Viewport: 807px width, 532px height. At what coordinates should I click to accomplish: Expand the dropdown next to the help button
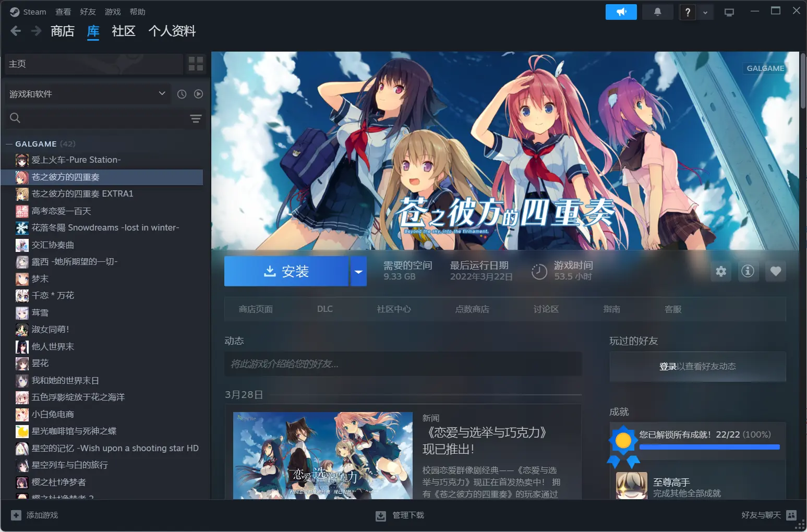click(x=705, y=13)
